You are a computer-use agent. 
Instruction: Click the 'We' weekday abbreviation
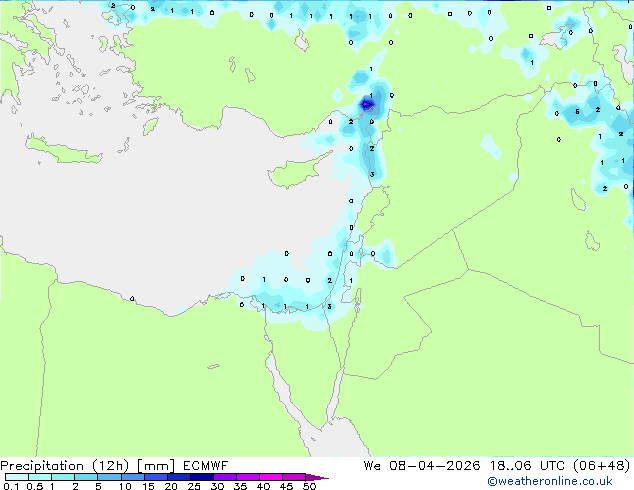(372, 465)
